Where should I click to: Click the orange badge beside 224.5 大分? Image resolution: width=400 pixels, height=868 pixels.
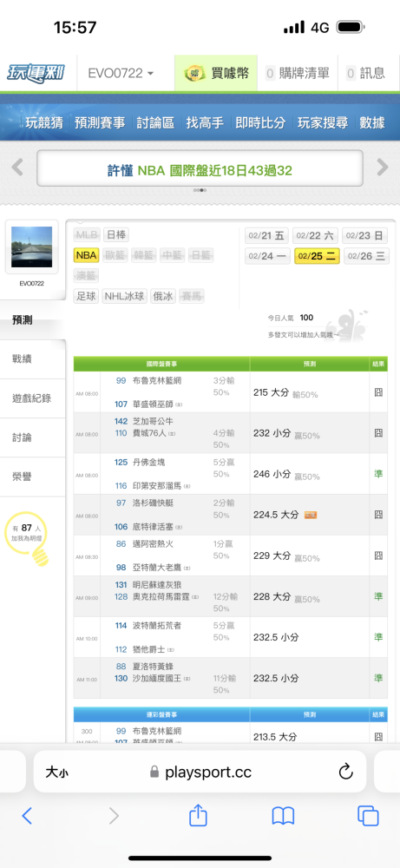pyautogui.click(x=311, y=516)
